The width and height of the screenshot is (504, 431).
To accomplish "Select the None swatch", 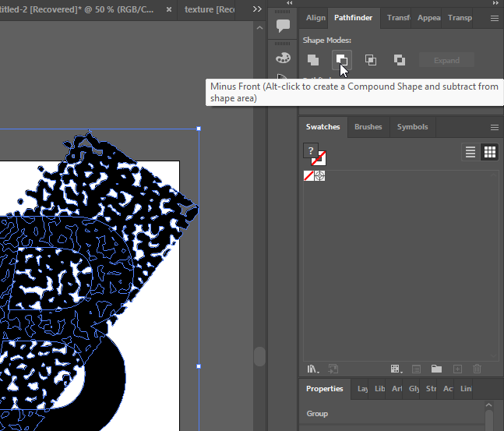I will (308, 176).
